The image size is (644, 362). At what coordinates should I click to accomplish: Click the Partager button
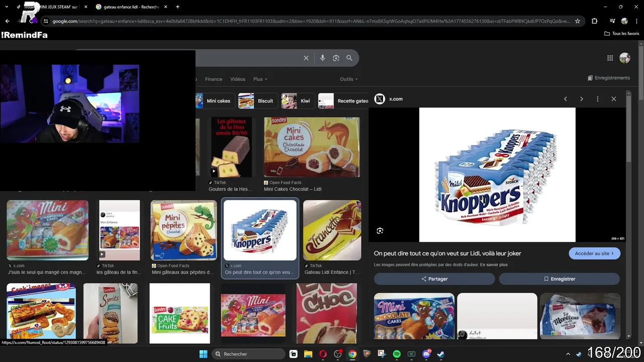tap(434, 279)
